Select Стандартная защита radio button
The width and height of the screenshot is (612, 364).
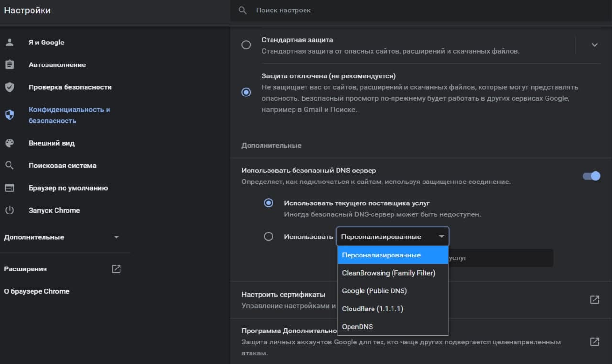[246, 45]
